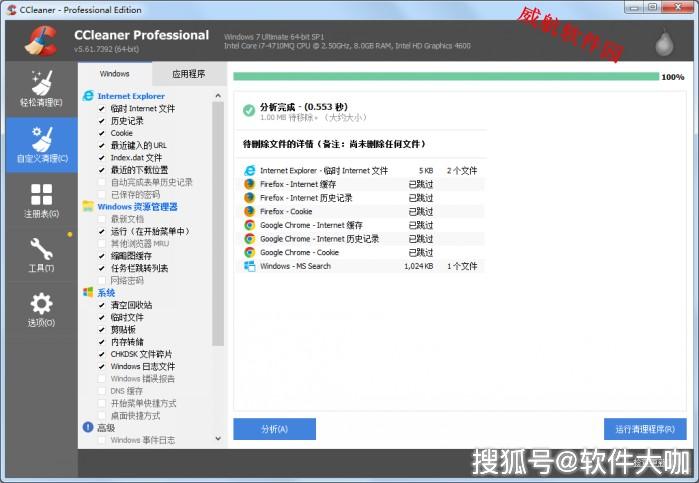The height and width of the screenshot is (483, 699).
Task: Click Firefox icon beside Internet 缓存 row
Action: pyautogui.click(x=250, y=184)
